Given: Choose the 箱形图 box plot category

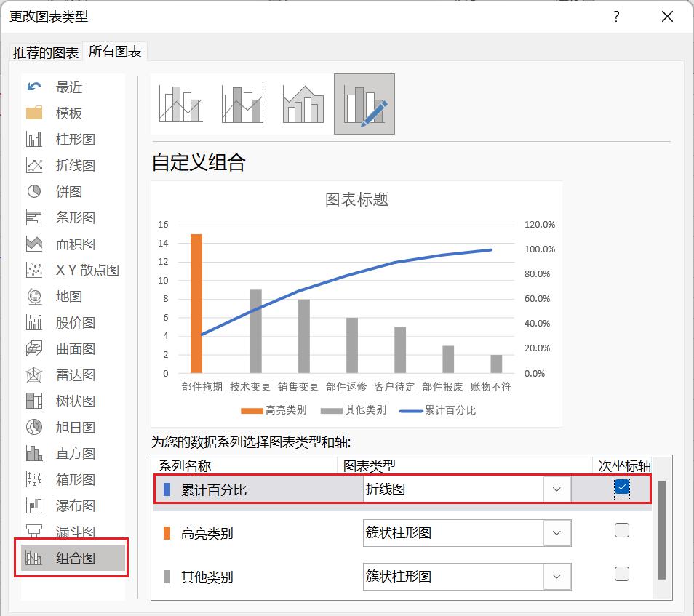Looking at the screenshot, I should [x=73, y=479].
